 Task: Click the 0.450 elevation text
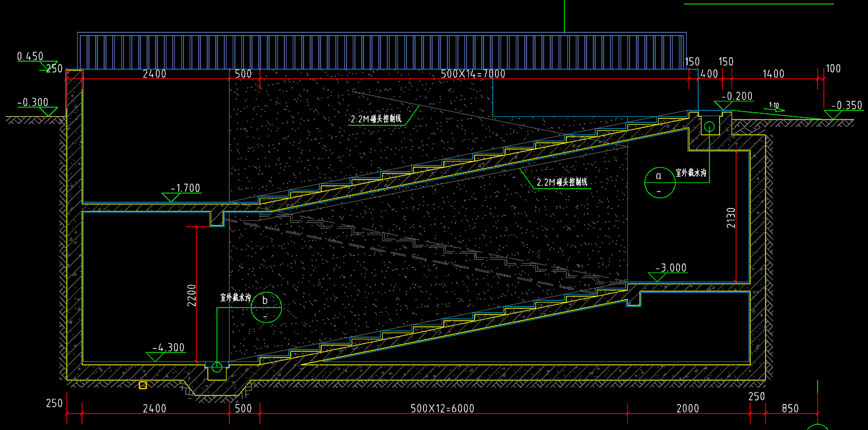(x=30, y=56)
